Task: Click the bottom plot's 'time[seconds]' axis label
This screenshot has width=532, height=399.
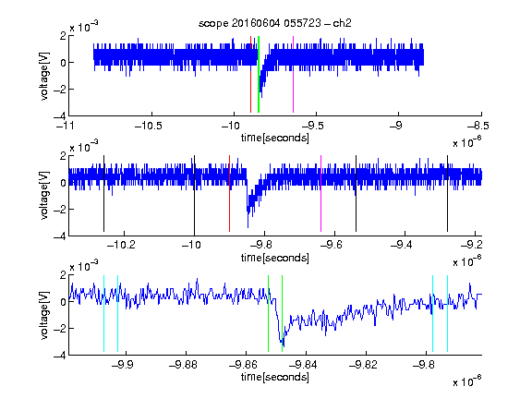Action: tap(275, 377)
